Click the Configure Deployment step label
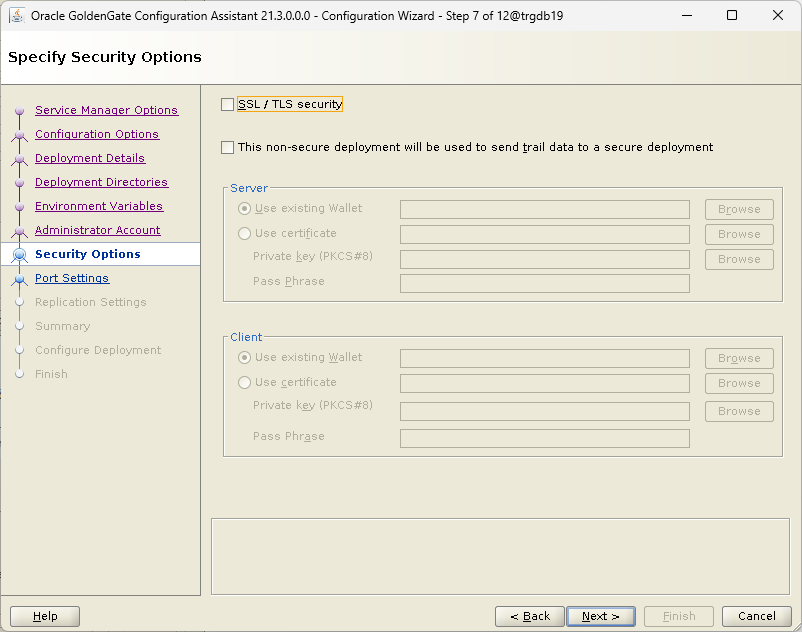The width and height of the screenshot is (802, 632). click(98, 350)
